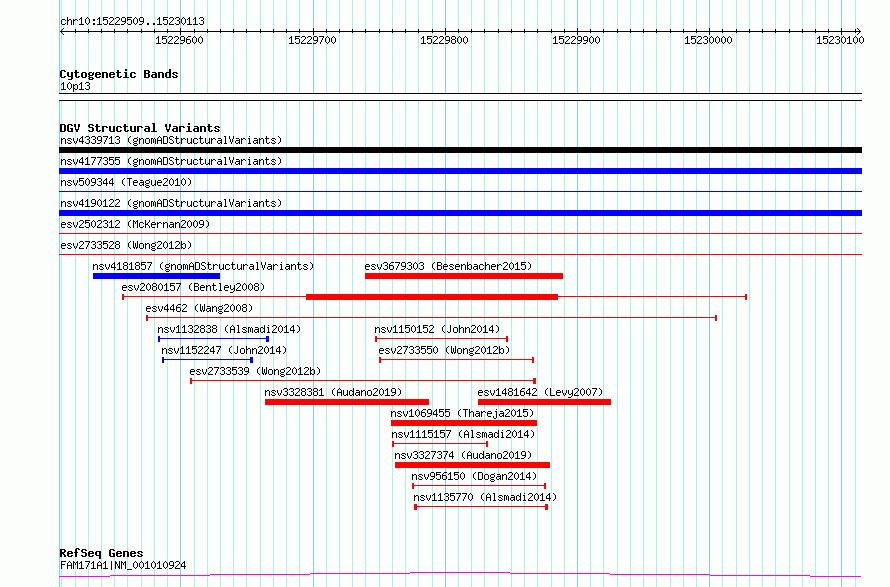The image size is (890, 587).
Task: Click the Cytogenetic Bands track title
Action: tap(119, 74)
